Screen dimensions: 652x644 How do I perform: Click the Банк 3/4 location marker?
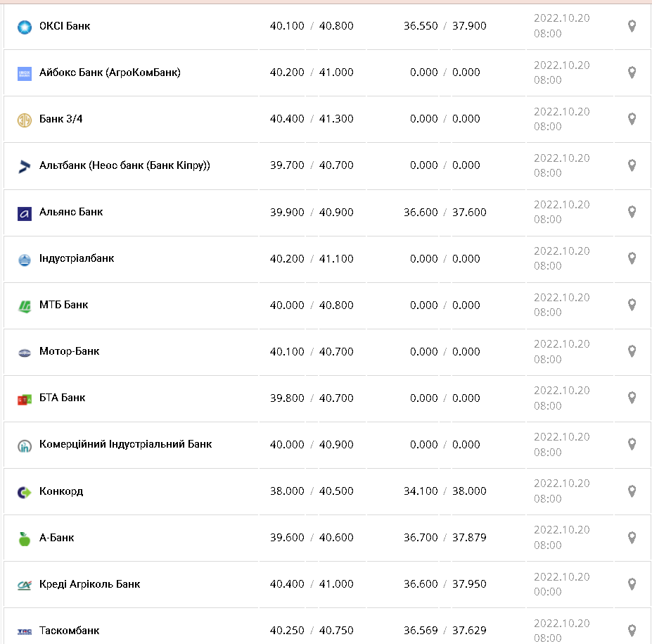click(632, 119)
